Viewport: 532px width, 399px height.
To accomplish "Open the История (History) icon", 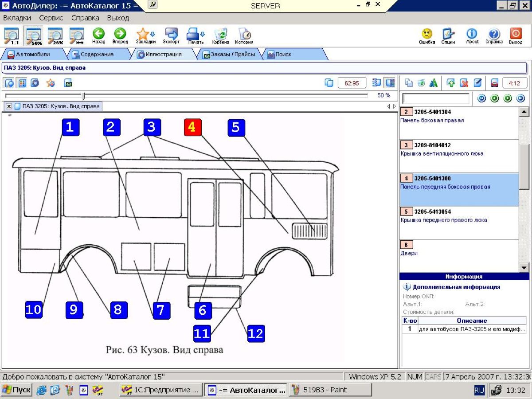I will click(244, 34).
